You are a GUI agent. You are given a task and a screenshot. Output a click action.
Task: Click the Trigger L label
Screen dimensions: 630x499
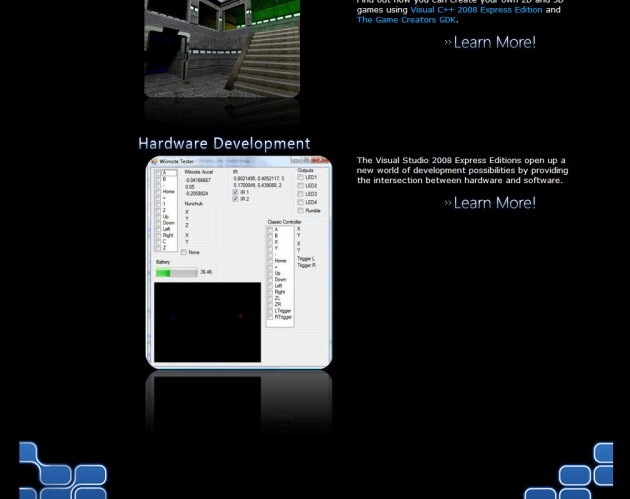(x=306, y=259)
